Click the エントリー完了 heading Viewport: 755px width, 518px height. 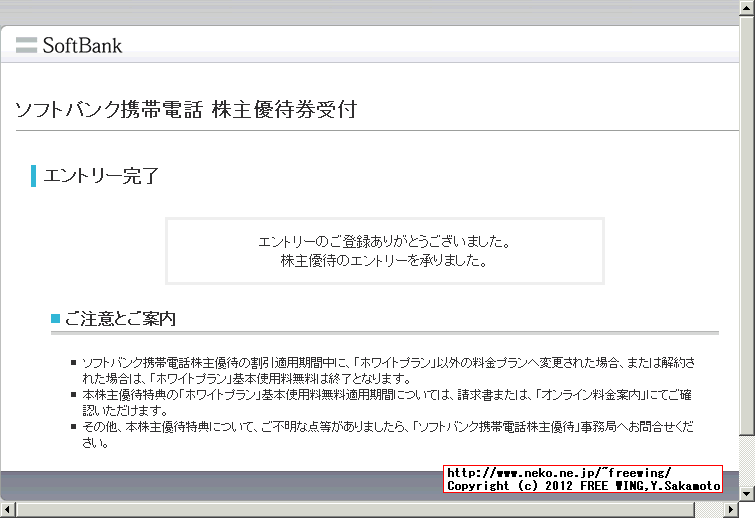101,176
